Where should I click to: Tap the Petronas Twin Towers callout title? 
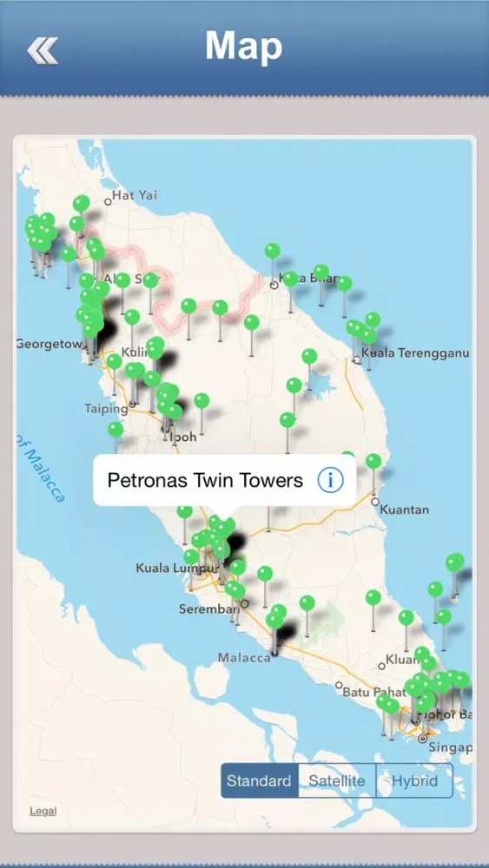point(205,481)
